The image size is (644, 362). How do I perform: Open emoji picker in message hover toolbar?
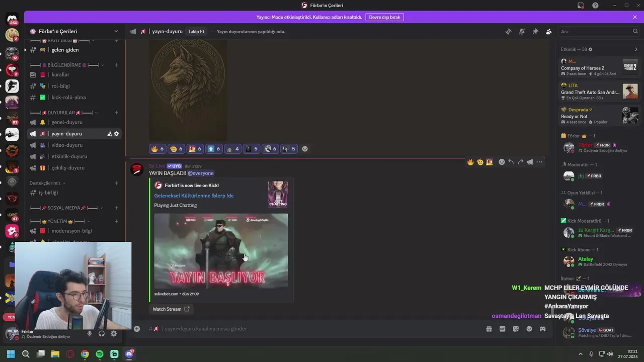tap(502, 162)
